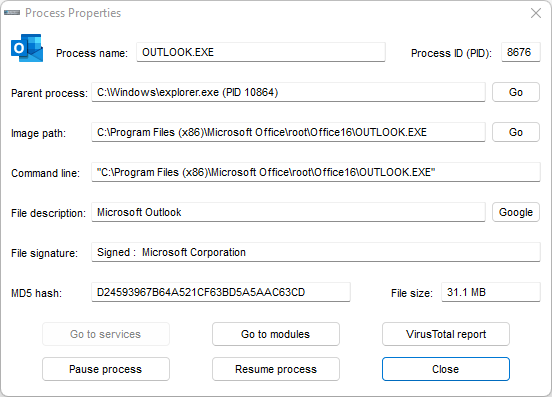Click the Process Properties title bar icon

[12, 13]
